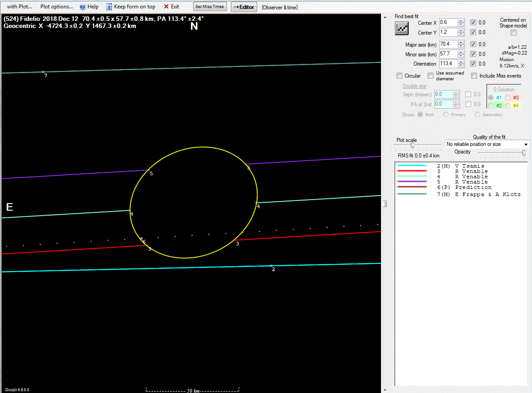The height and width of the screenshot is (393, 532).
Task: Click the Center Y spinner arrows
Action: pyautogui.click(x=461, y=32)
